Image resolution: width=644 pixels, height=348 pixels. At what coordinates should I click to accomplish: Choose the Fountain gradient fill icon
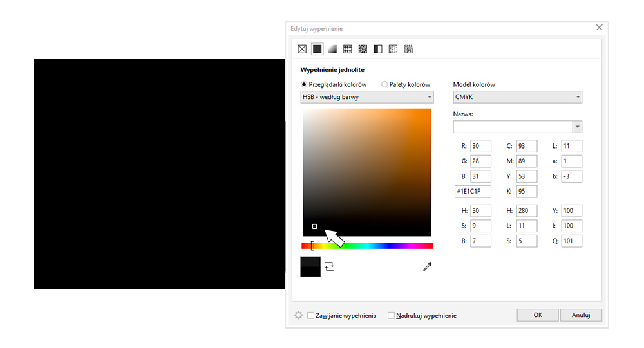332,49
